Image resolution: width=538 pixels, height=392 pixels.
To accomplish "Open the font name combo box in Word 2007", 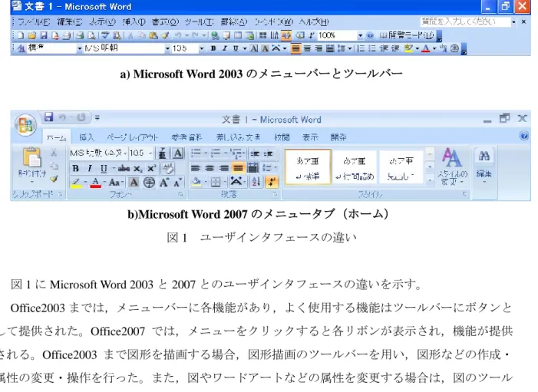I will [98, 153].
